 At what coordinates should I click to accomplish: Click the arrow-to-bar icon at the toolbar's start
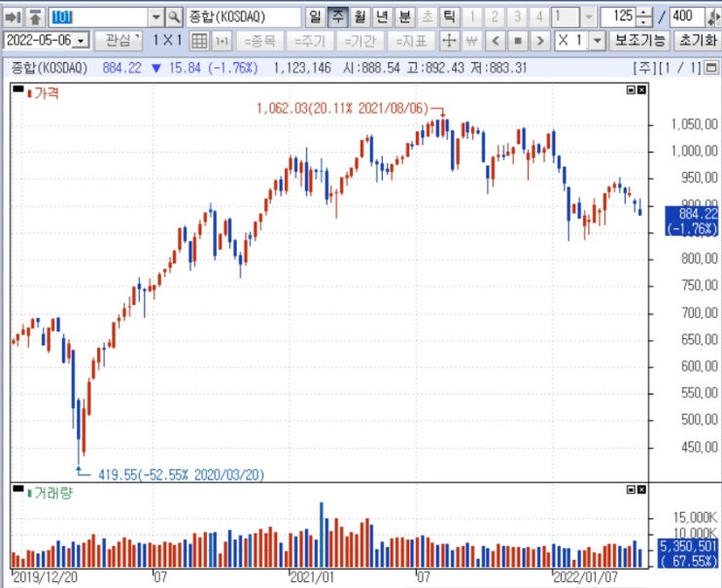13,17
